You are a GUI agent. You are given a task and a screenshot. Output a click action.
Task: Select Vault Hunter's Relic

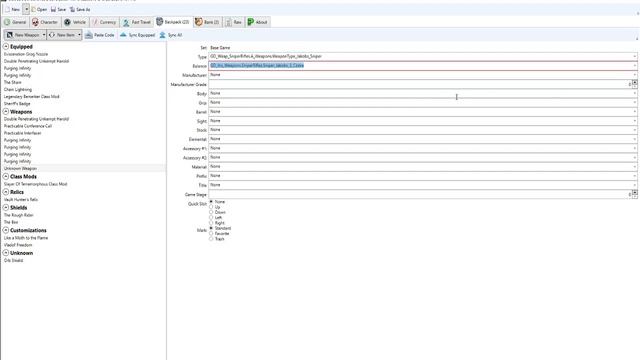click(21, 200)
